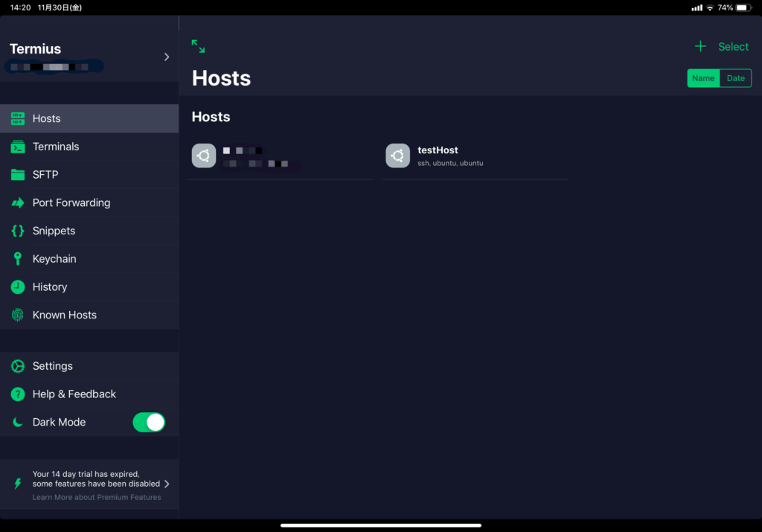Open the Terminals menu item
Screen dimensions: 762x532
[89, 147]
